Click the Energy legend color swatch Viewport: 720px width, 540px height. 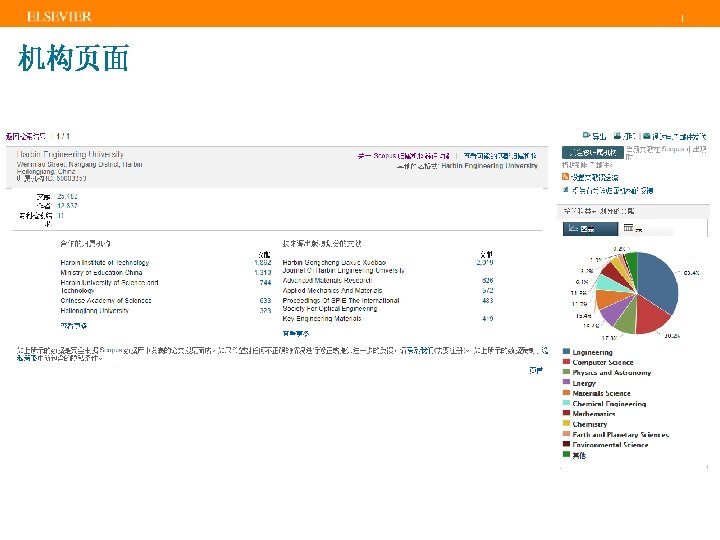click(x=566, y=382)
